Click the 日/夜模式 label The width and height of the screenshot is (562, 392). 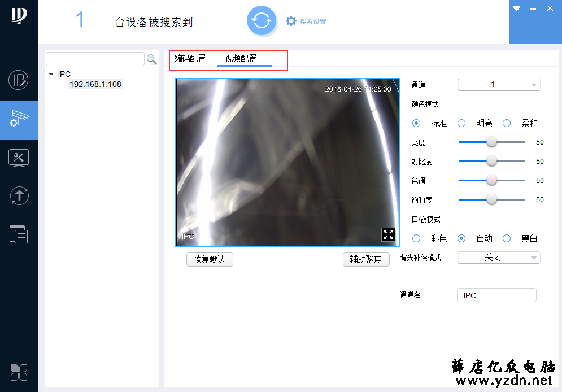(426, 219)
